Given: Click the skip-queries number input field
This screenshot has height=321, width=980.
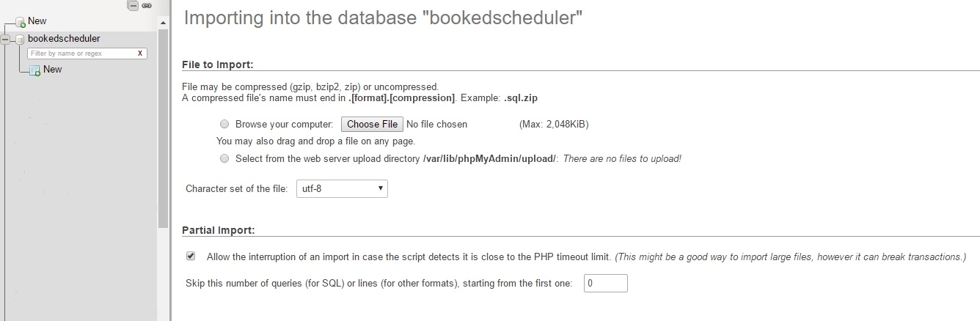Looking at the screenshot, I should [x=606, y=283].
